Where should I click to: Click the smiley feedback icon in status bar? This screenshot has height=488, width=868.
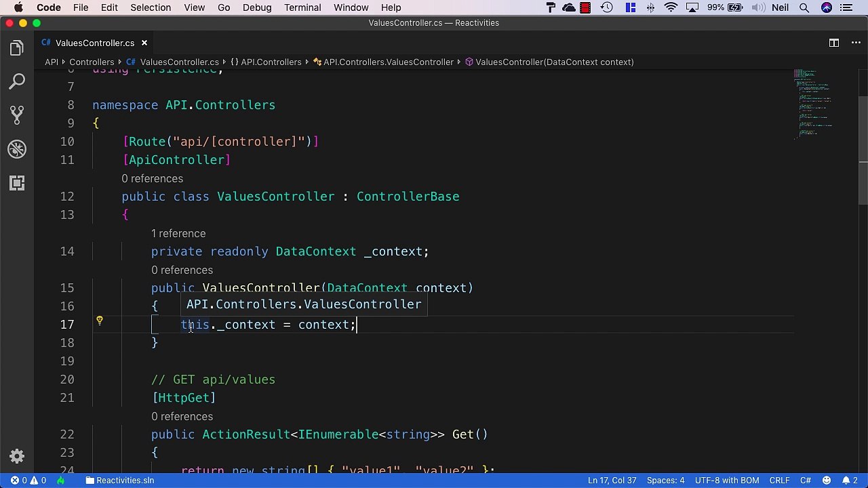click(x=826, y=481)
